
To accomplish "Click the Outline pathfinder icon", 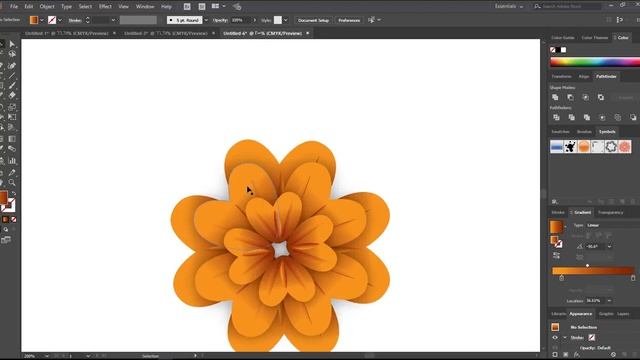I will (x=618, y=118).
